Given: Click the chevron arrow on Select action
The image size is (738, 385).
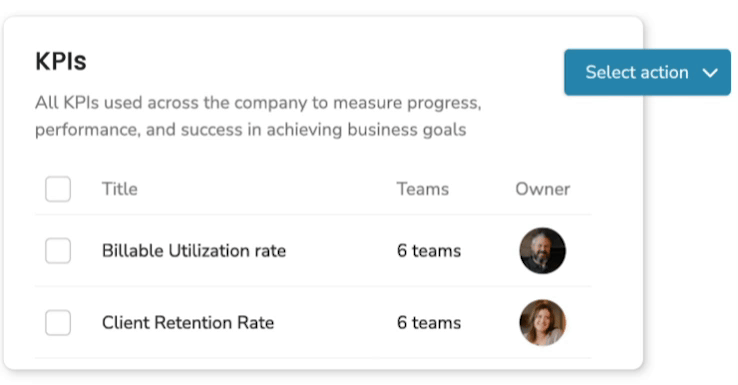Looking at the screenshot, I should point(710,73).
